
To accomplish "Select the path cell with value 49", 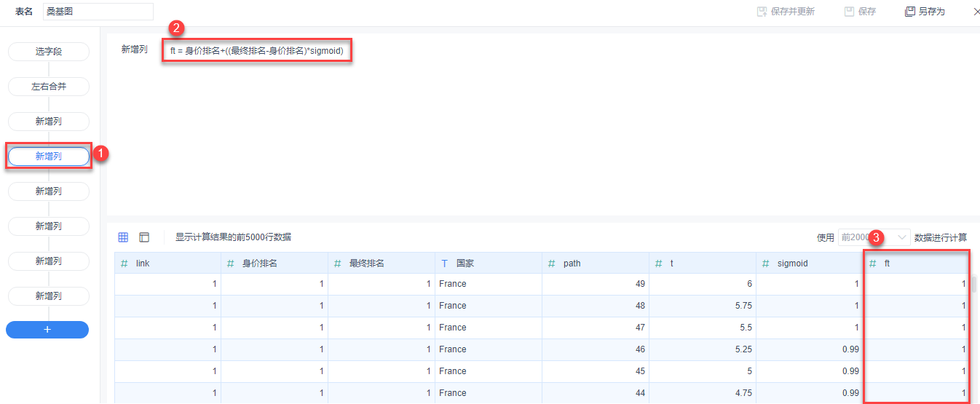I will coord(596,284).
